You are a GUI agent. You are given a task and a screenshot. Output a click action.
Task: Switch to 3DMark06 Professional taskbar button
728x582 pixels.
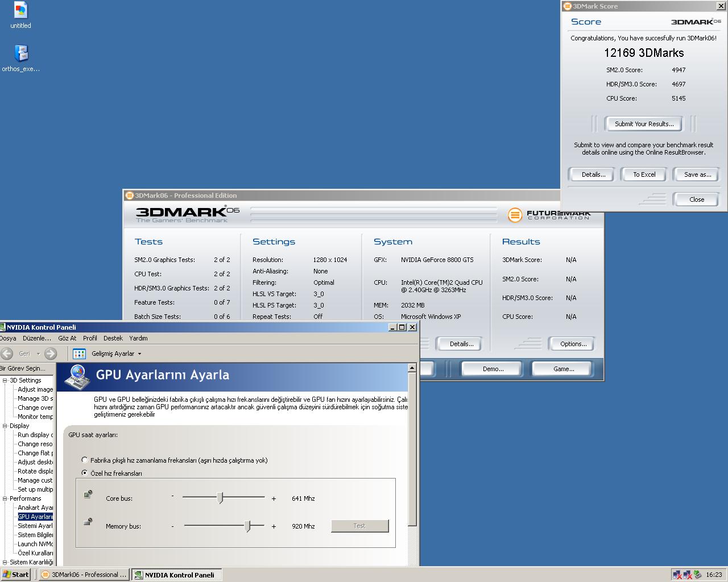[84, 575]
